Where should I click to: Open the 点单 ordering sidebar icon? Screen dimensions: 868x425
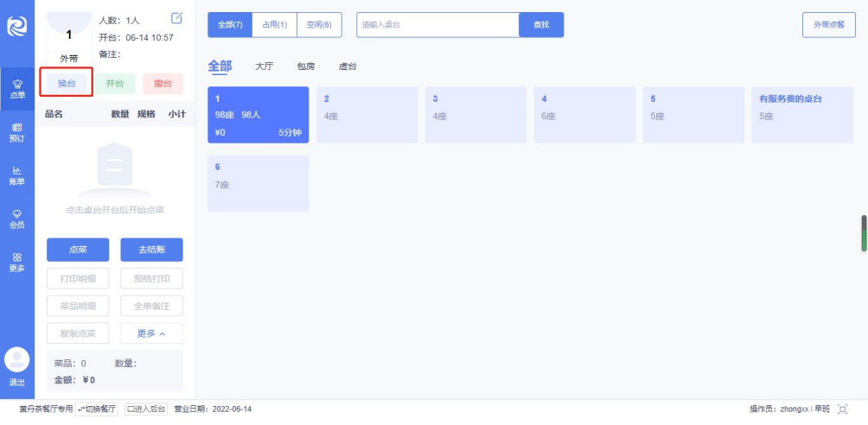[17, 89]
